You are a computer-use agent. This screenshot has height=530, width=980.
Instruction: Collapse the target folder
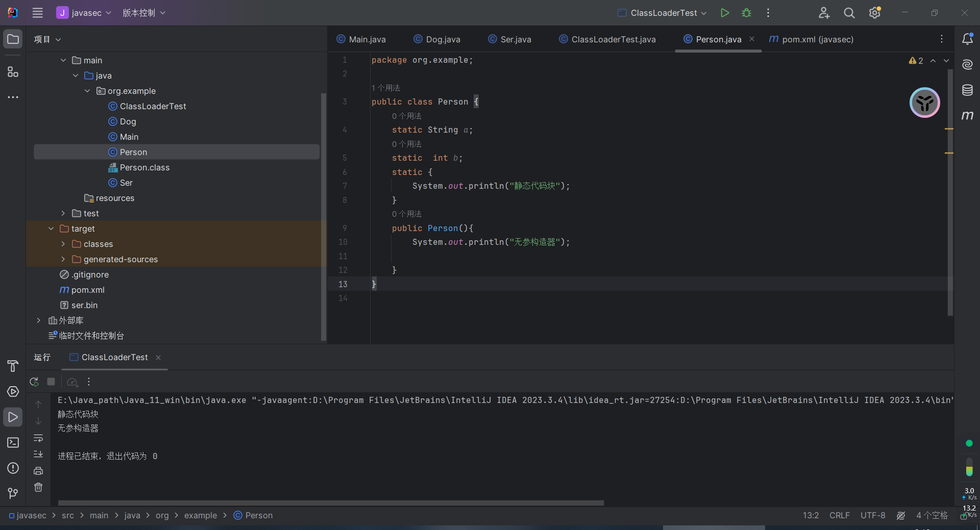(x=51, y=229)
